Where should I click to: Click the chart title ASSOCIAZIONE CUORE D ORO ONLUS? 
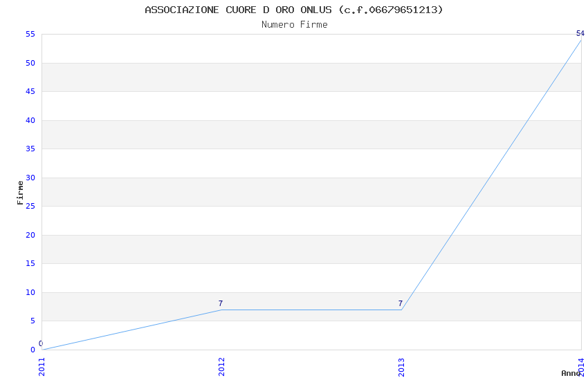[238, 10]
